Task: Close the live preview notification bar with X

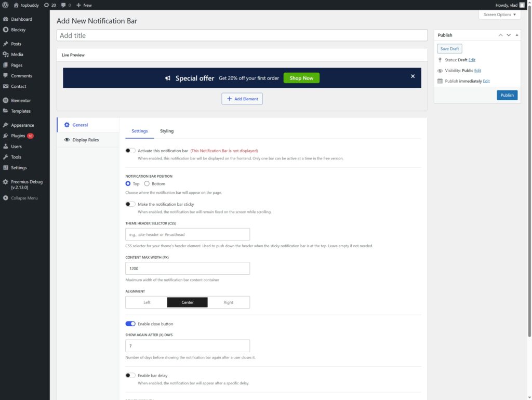Action: (x=413, y=76)
